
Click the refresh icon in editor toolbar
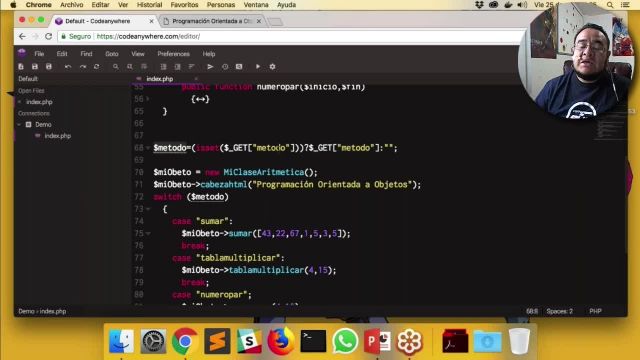97,67
